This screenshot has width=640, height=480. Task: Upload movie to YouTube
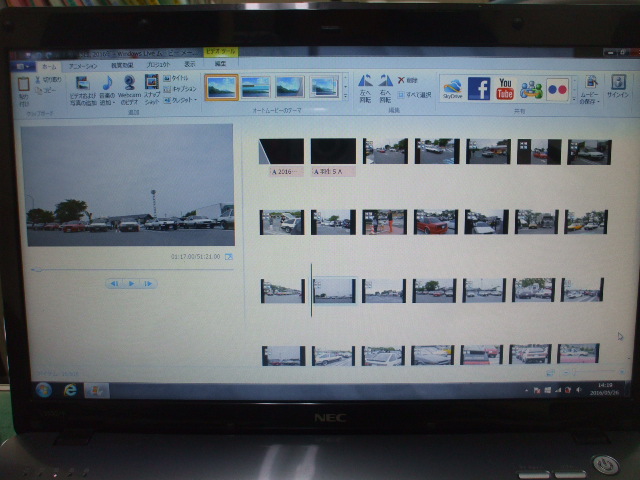tap(505, 88)
